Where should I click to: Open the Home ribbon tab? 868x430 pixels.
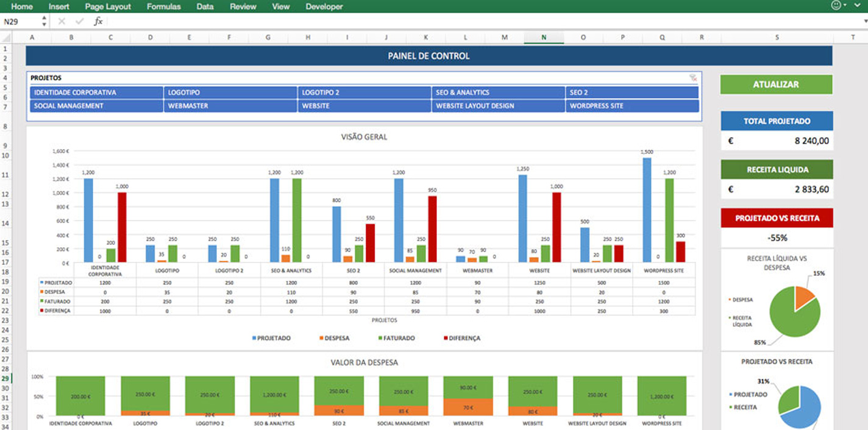[x=22, y=7]
